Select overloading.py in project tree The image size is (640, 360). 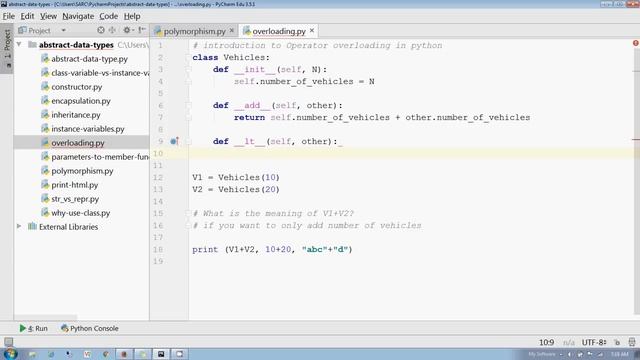coord(78,143)
